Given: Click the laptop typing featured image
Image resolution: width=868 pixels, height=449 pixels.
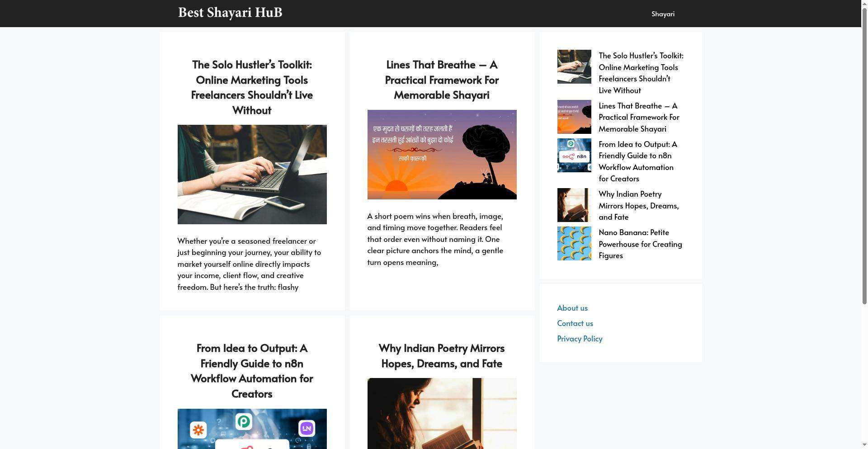Looking at the screenshot, I should (252, 175).
